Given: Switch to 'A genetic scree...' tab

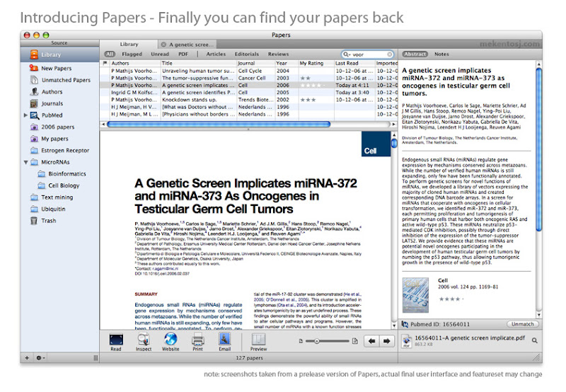Looking at the screenshot, I should point(187,45).
